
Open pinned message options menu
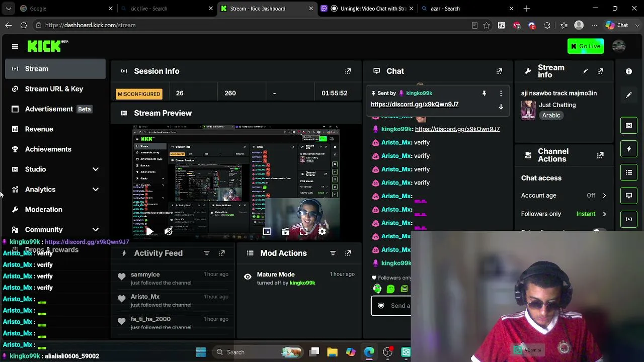[501, 93]
